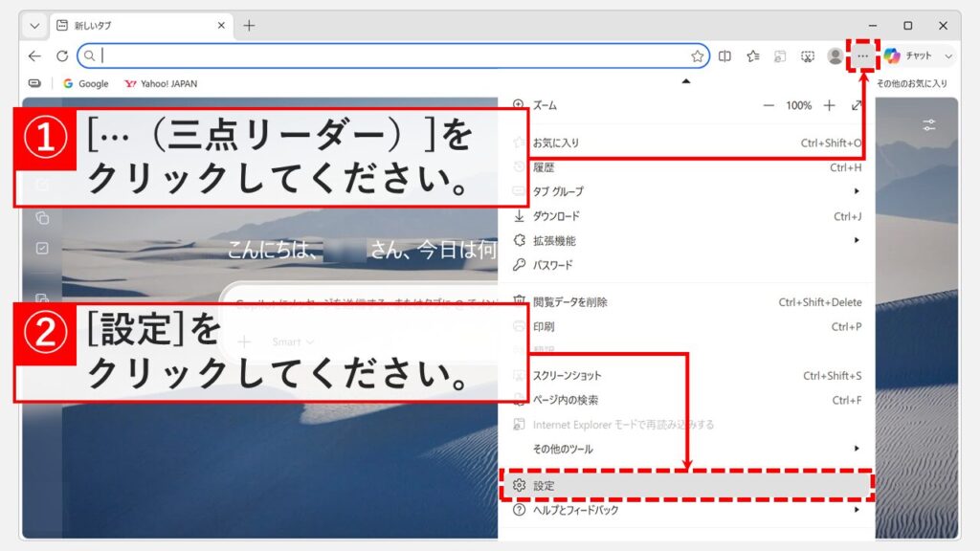This screenshot has width=980, height=551.
Task: Select スクリーンショット menu item
Action: [687, 375]
